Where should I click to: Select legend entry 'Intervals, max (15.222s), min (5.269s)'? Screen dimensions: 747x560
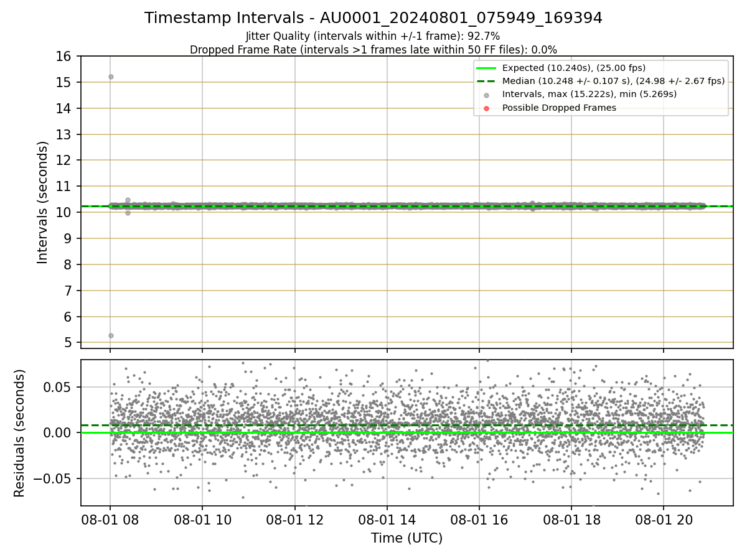589,95
